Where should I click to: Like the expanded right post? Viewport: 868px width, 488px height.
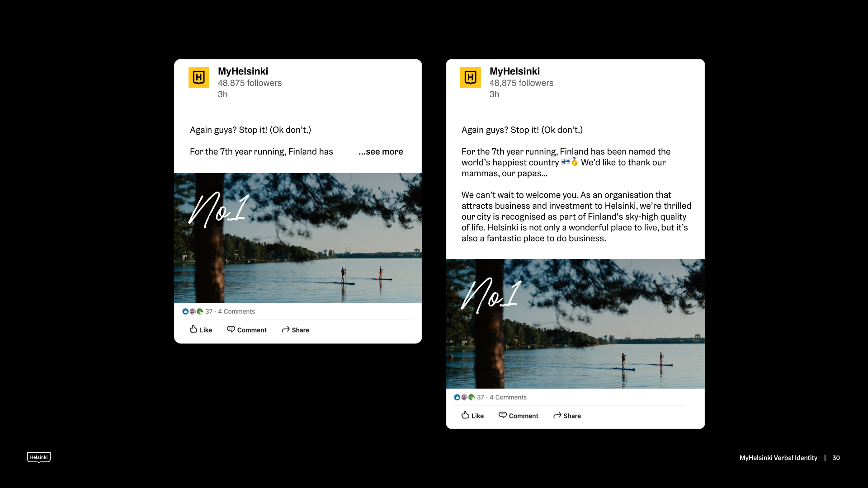pos(472,415)
